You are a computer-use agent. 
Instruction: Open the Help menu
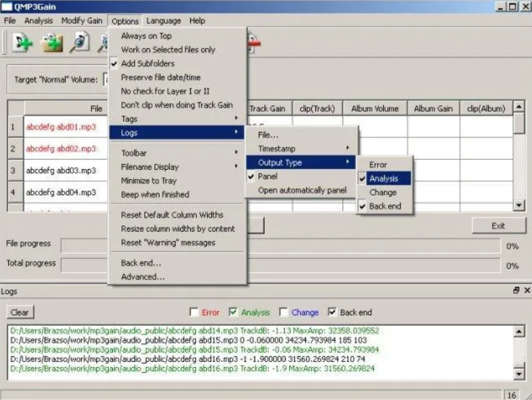pos(197,21)
